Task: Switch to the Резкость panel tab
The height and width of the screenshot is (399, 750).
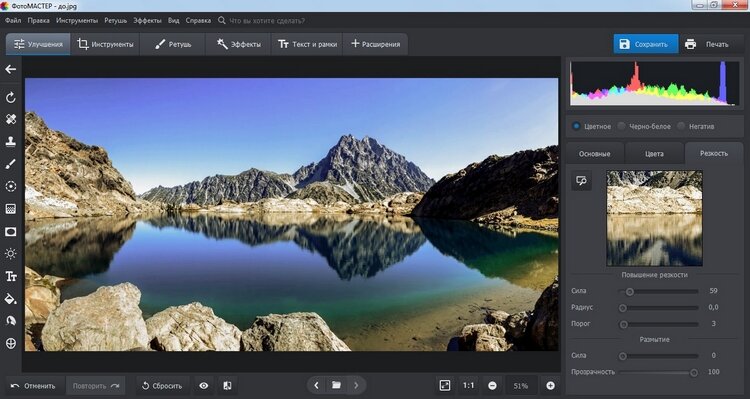Action: coord(714,153)
